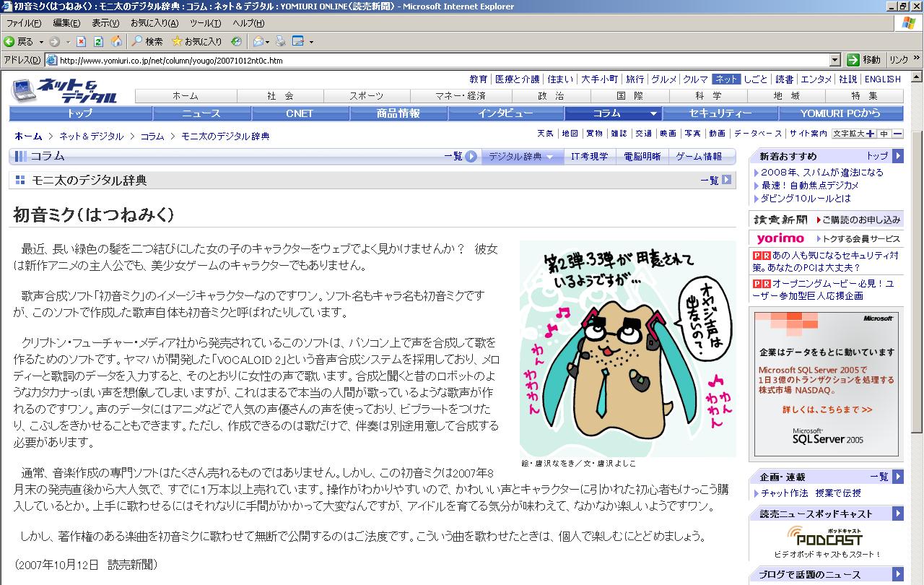Click the Mail envelope toolbar icon
The width and height of the screenshot is (924, 585).
[x=258, y=42]
